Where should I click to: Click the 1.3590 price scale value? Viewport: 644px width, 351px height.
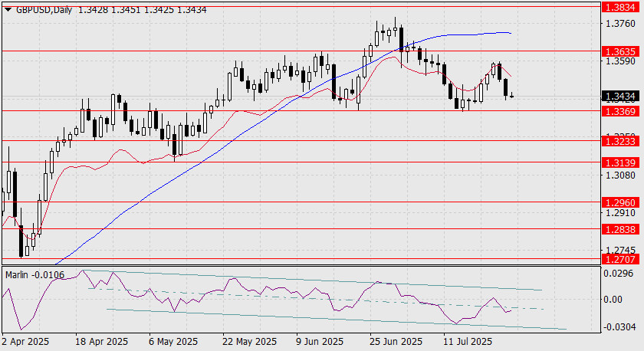[x=620, y=61]
